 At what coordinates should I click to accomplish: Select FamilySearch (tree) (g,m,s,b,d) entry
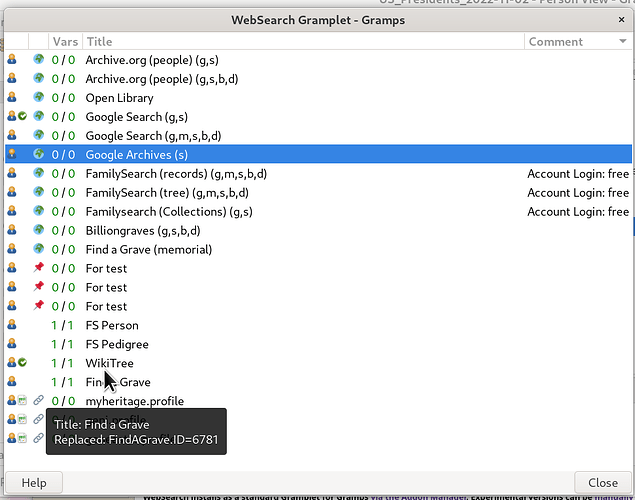click(x=318, y=192)
